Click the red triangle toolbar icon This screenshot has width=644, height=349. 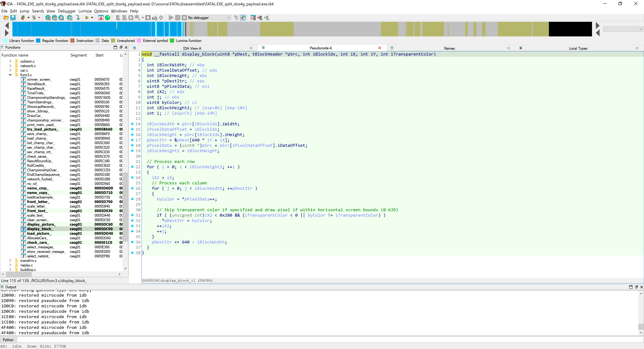point(101,17)
